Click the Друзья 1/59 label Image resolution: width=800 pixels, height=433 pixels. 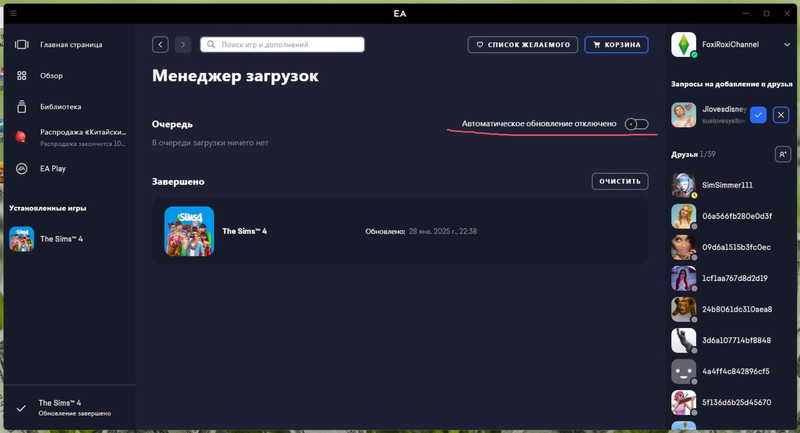point(693,154)
